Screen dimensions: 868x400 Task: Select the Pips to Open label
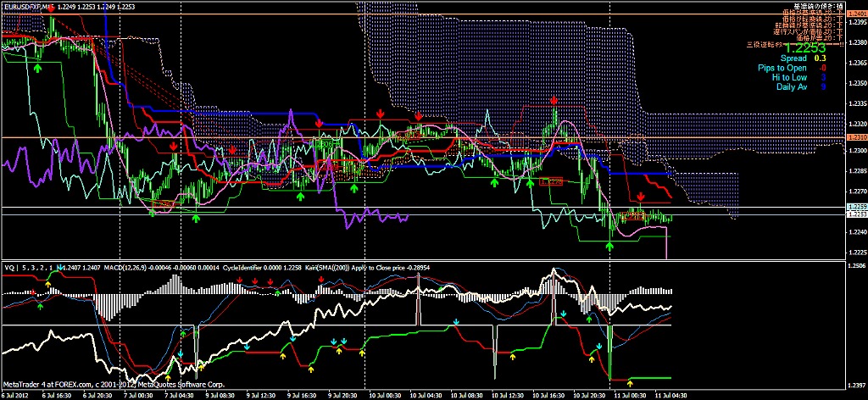click(x=782, y=68)
